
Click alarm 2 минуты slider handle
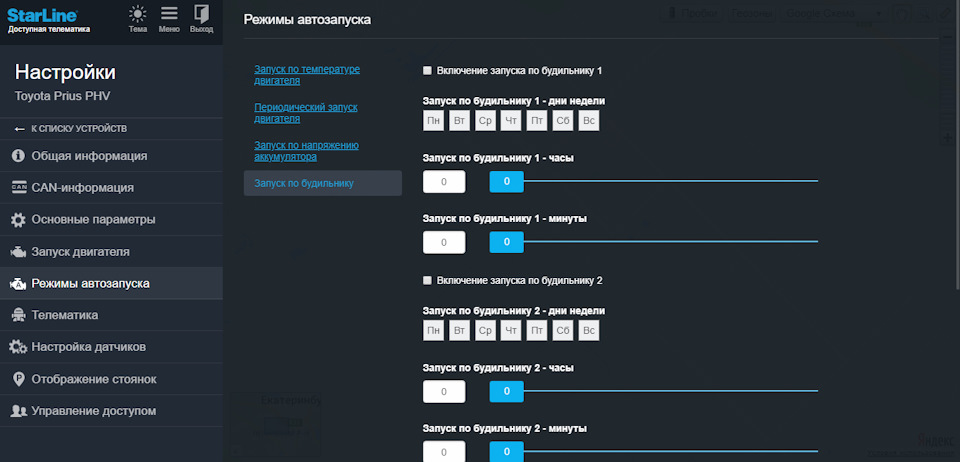[x=506, y=452]
